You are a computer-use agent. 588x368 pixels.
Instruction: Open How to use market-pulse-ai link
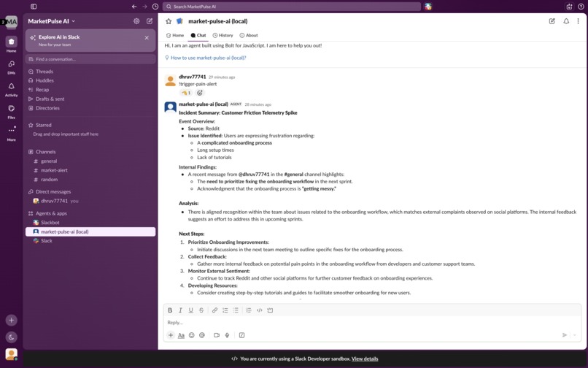[208, 58]
